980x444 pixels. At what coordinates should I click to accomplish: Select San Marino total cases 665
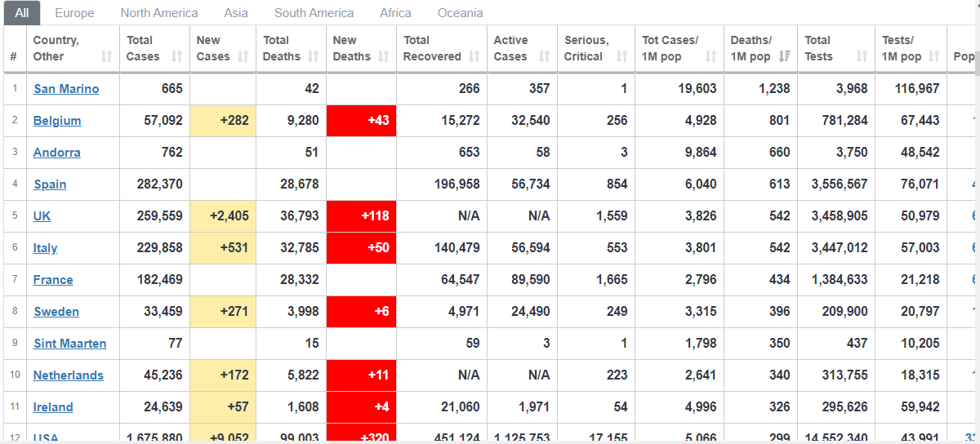pyautogui.click(x=171, y=88)
